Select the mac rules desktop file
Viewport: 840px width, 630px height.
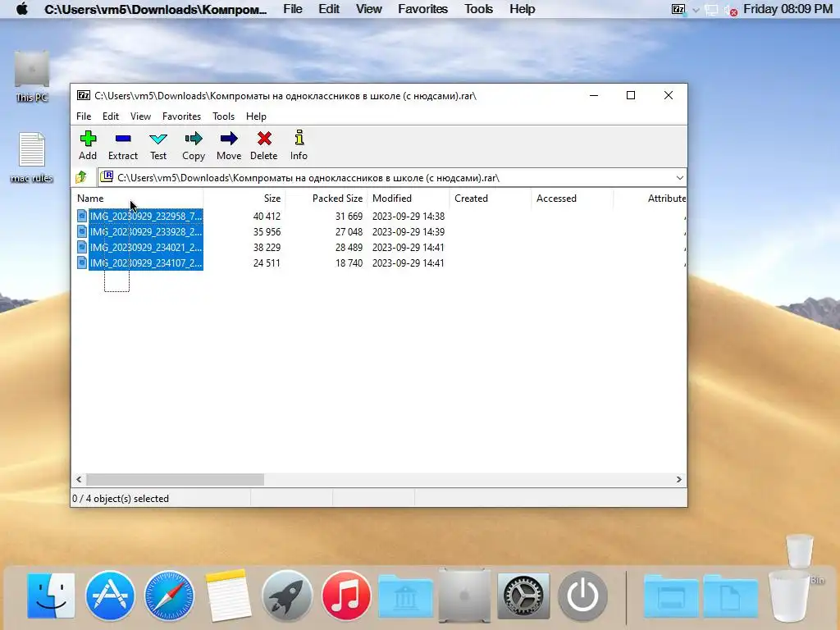pyautogui.click(x=32, y=157)
